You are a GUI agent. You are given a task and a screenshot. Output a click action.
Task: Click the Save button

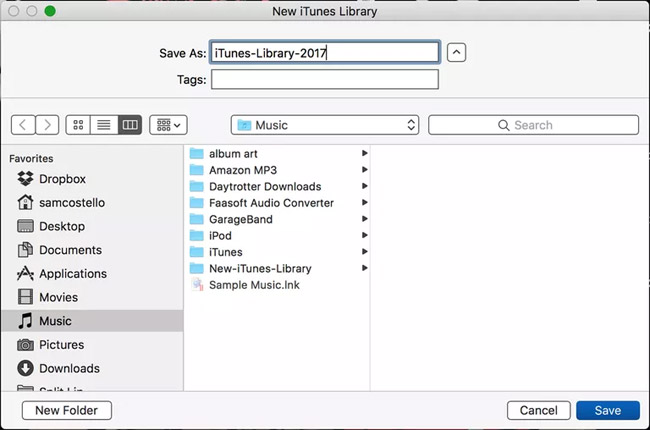coord(608,410)
